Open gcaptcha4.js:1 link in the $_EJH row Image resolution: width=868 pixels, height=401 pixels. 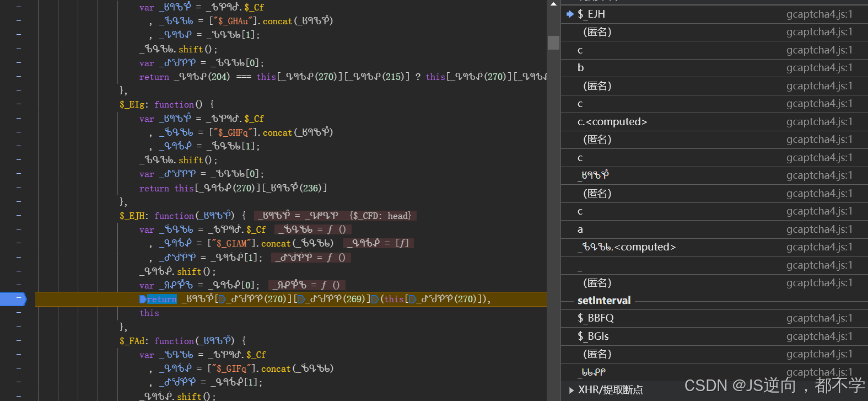(x=819, y=14)
